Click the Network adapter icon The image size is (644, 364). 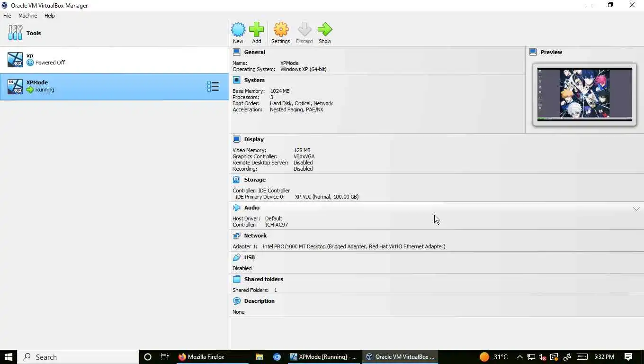[x=237, y=236]
